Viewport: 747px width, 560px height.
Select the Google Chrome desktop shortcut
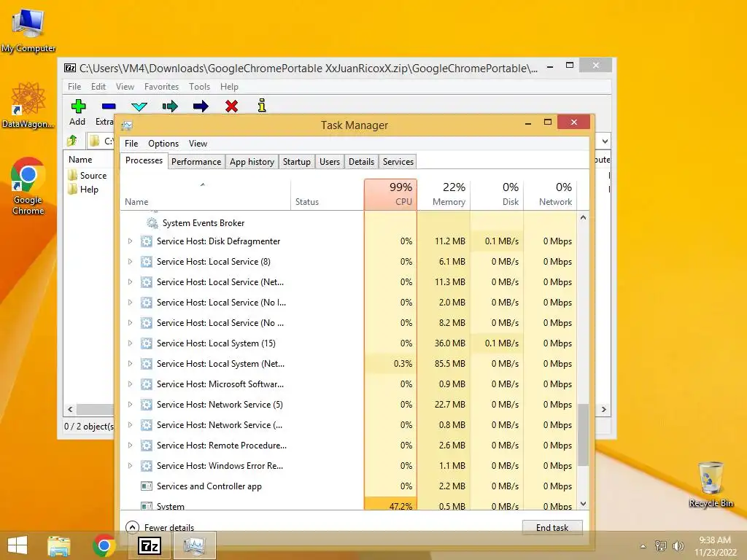(28, 186)
